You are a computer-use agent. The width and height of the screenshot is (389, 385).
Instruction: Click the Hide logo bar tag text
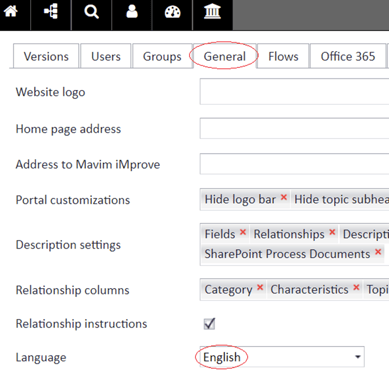pyautogui.click(x=240, y=199)
